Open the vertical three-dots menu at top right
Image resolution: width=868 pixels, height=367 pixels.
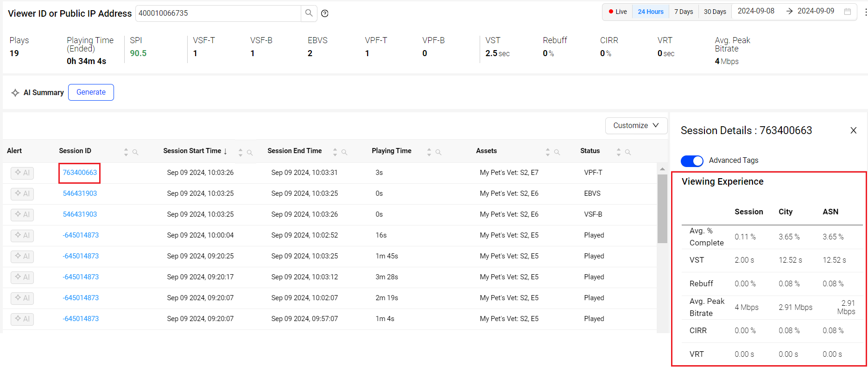point(865,12)
